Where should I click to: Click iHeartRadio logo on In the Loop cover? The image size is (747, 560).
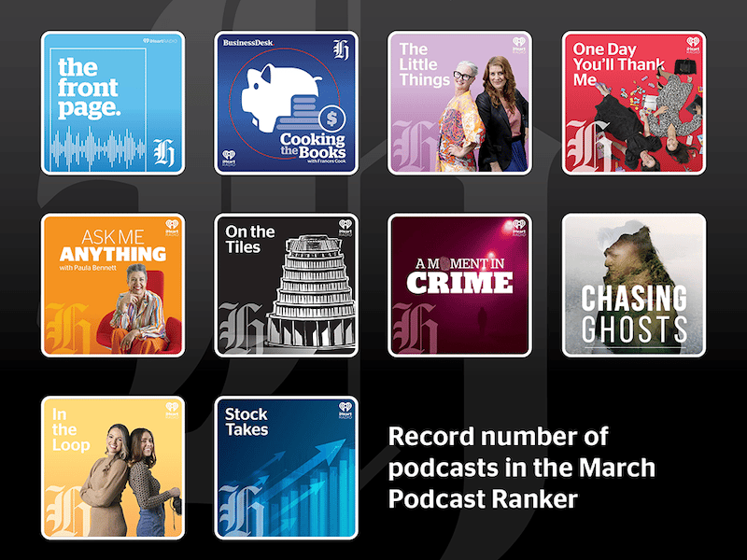pos(172,410)
